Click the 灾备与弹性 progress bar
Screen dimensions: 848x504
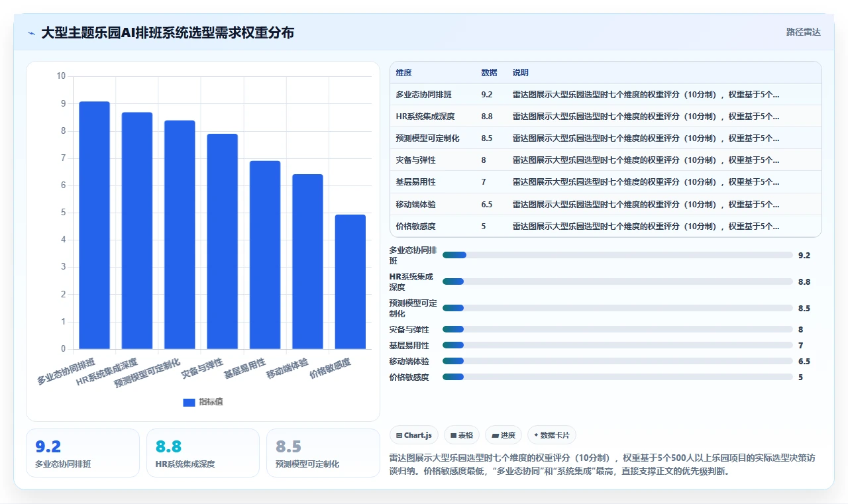pos(617,329)
